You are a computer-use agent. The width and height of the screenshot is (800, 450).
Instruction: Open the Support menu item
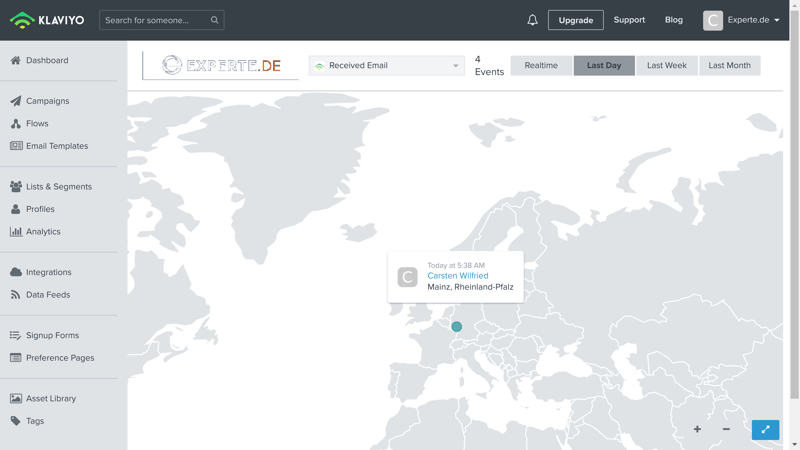coord(629,20)
